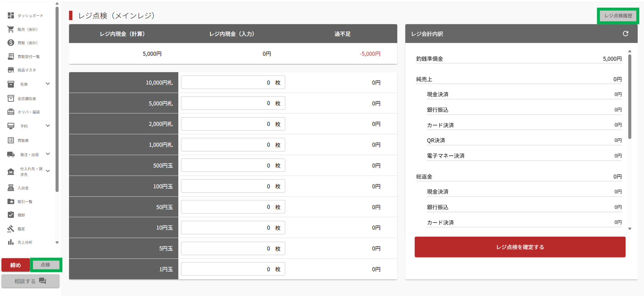Expand the 発注・出荷 submenu chevron
This screenshot has width=644, height=296.
tap(48, 154)
